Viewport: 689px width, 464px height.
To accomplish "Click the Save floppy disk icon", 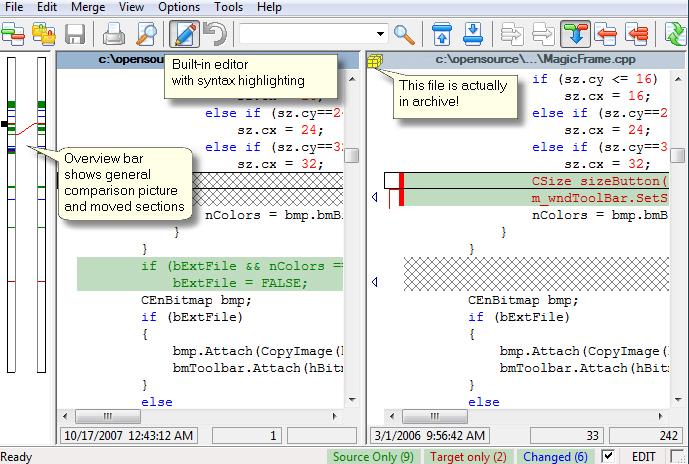I will 75,34.
